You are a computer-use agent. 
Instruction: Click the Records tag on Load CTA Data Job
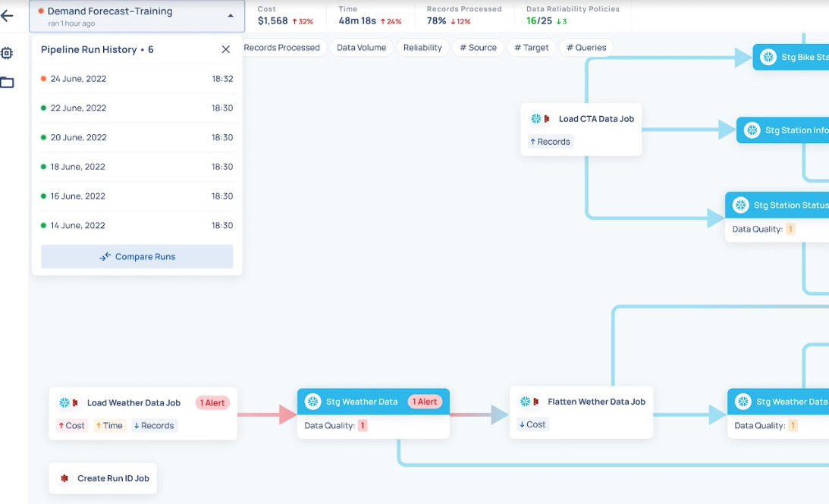551,142
